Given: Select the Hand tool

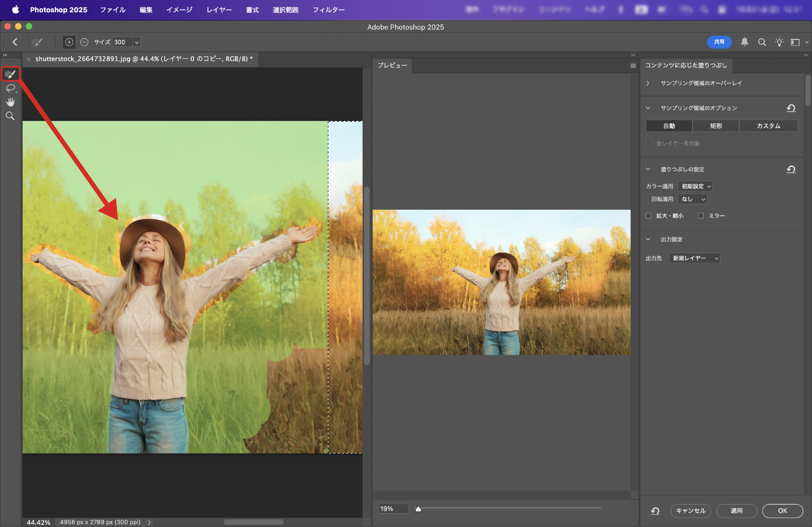Looking at the screenshot, I should coord(10,102).
